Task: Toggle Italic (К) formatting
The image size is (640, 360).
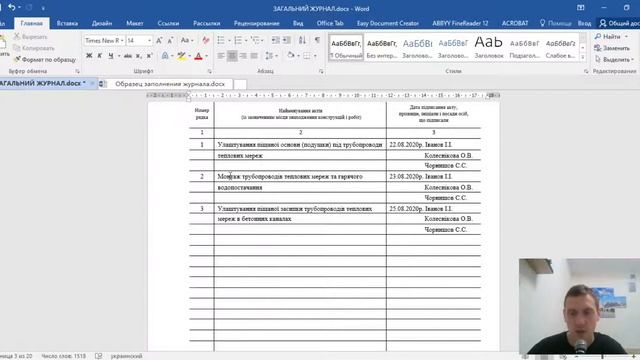Action: tap(100, 56)
